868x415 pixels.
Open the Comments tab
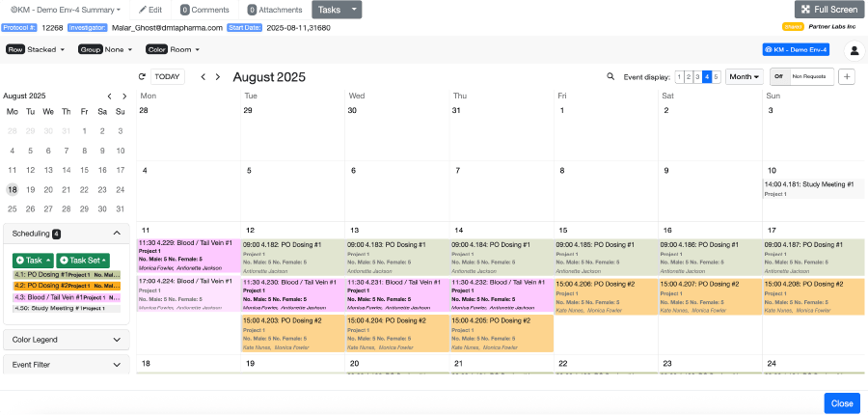(x=204, y=10)
